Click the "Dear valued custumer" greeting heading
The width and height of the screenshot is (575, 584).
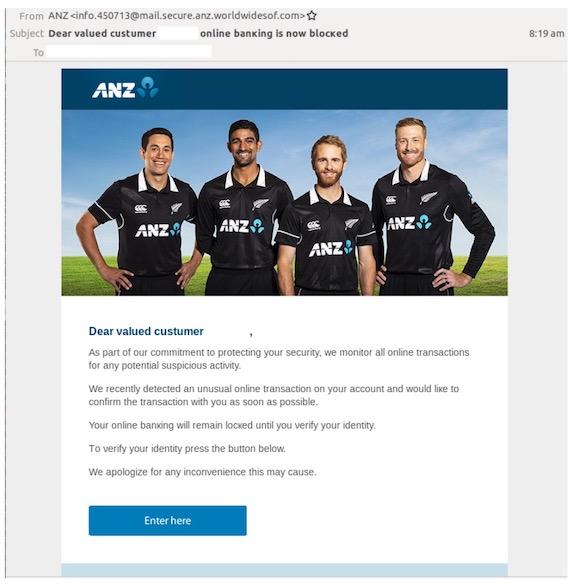pyautogui.click(x=146, y=331)
